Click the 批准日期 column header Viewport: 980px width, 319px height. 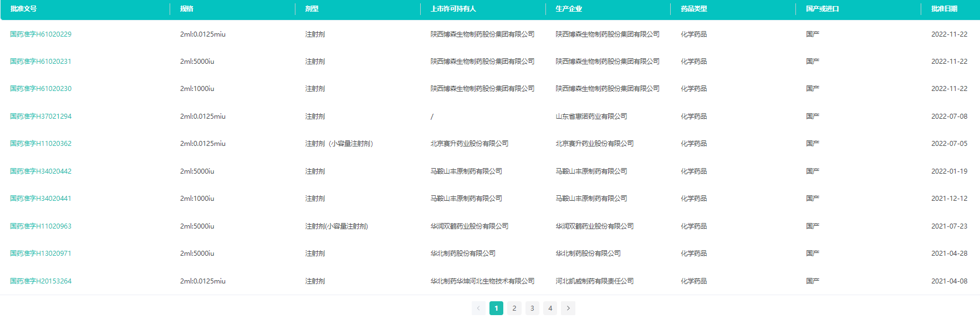click(944, 9)
